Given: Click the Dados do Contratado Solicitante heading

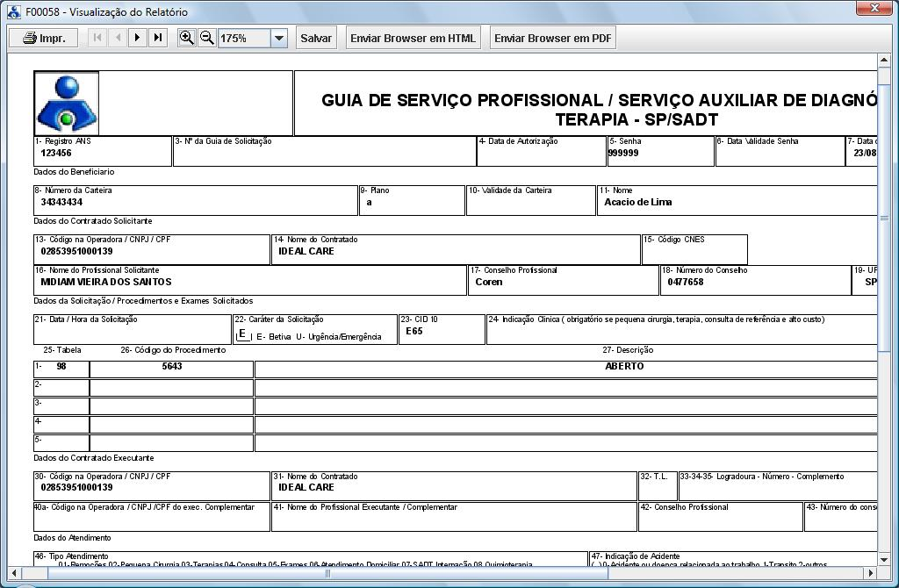Looking at the screenshot, I should click(x=93, y=221).
